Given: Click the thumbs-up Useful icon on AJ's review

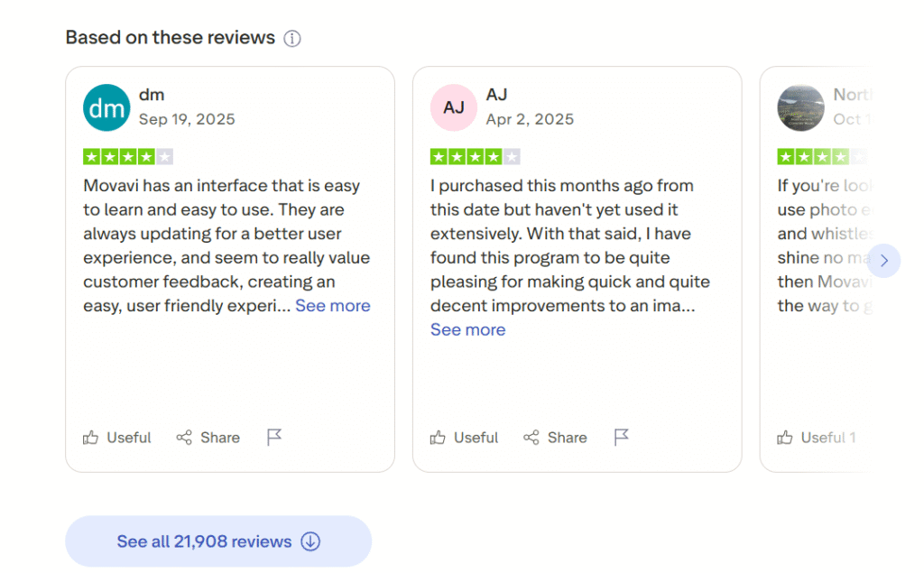Looking at the screenshot, I should point(439,437).
